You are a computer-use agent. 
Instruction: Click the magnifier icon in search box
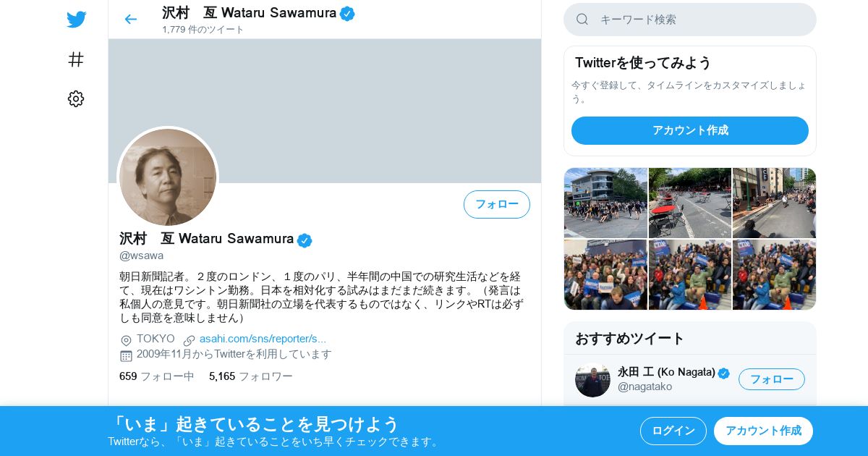pyautogui.click(x=582, y=20)
